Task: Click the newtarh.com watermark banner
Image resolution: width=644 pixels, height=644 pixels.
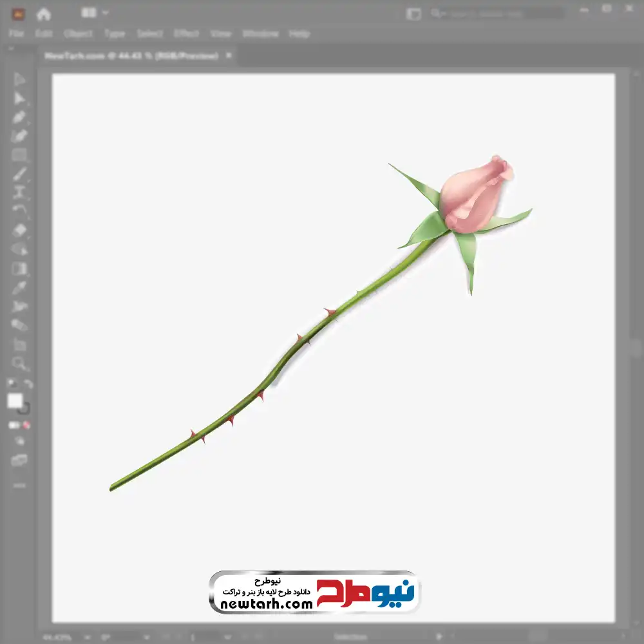Action: pos(314,592)
